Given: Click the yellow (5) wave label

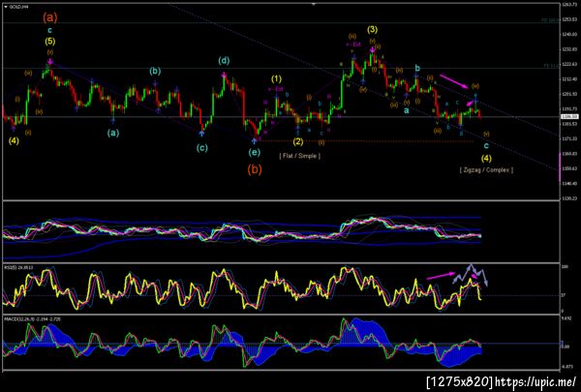Looking at the screenshot, I should [50, 42].
